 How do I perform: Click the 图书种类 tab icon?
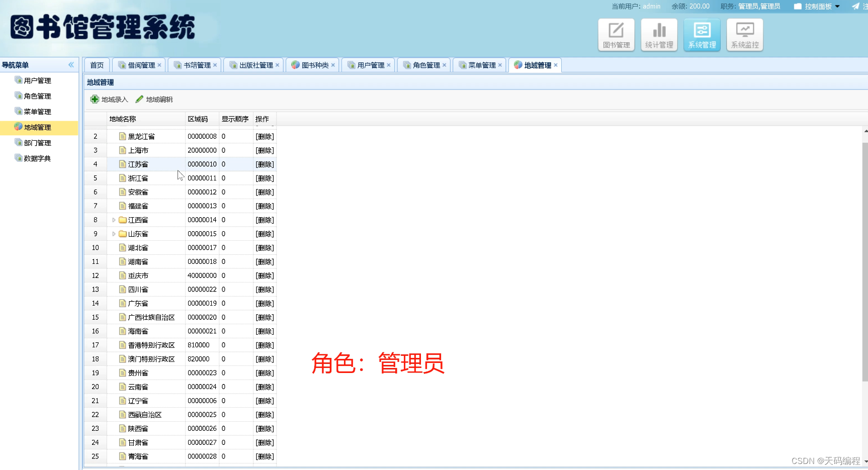(x=295, y=65)
